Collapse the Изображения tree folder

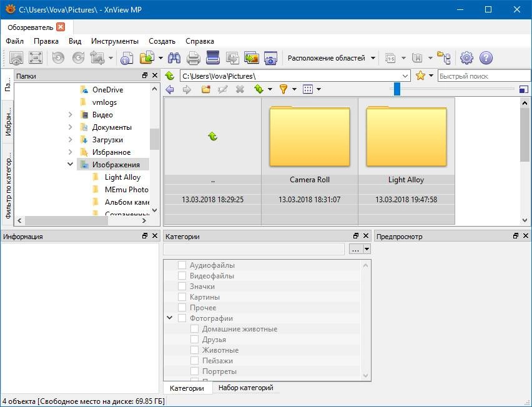tap(70, 164)
